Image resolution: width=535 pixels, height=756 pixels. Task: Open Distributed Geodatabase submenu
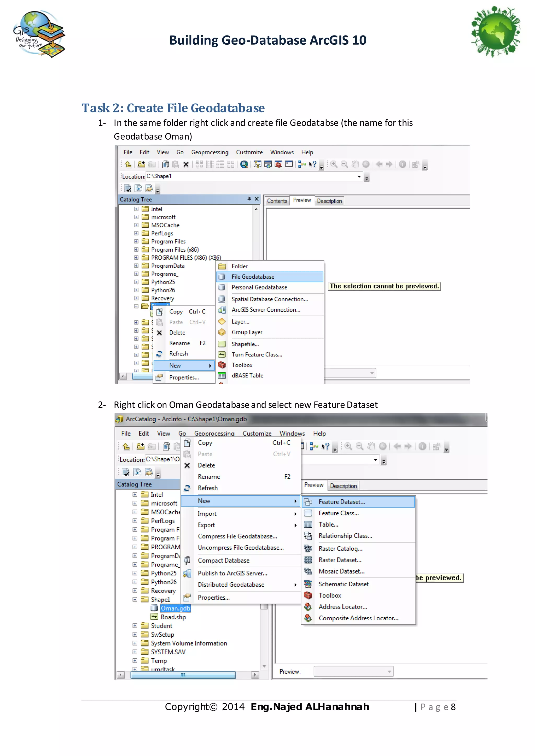click(241, 585)
